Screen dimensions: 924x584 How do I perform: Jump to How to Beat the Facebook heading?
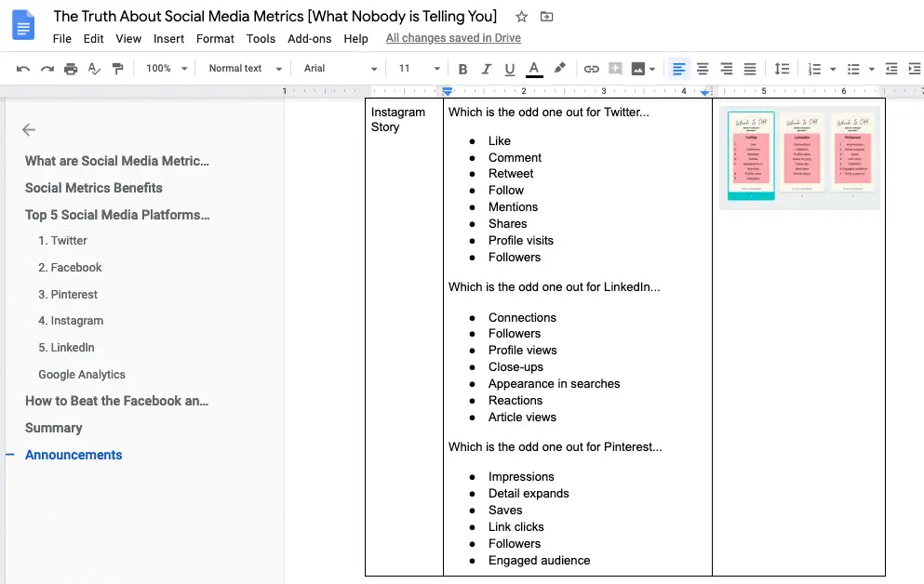click(116, 401)
